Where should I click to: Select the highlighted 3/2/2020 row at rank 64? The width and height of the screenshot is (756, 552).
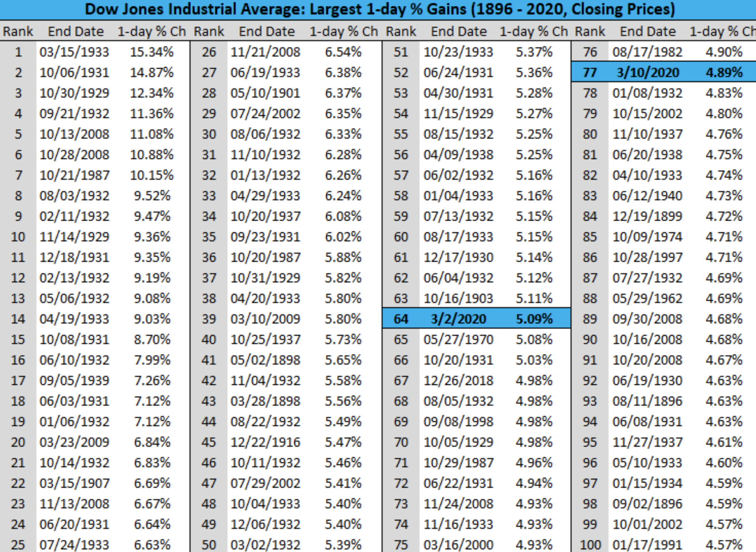pyautogui.click(x=476, y=318)
